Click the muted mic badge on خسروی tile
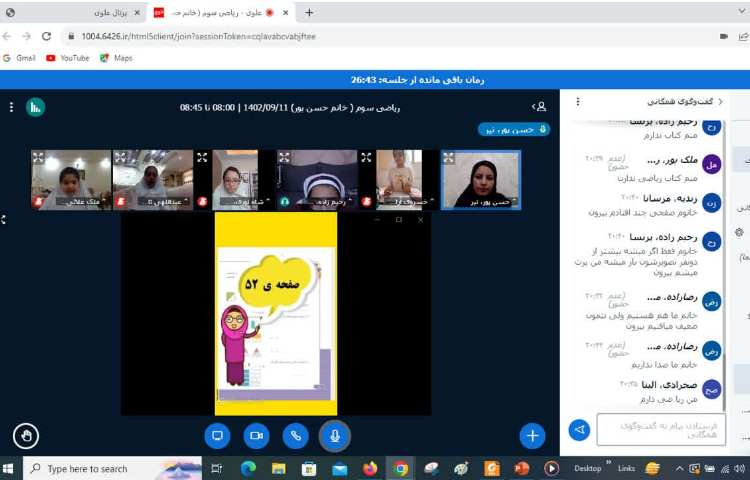This screenshot has height=480, width=750. [367, 202]
